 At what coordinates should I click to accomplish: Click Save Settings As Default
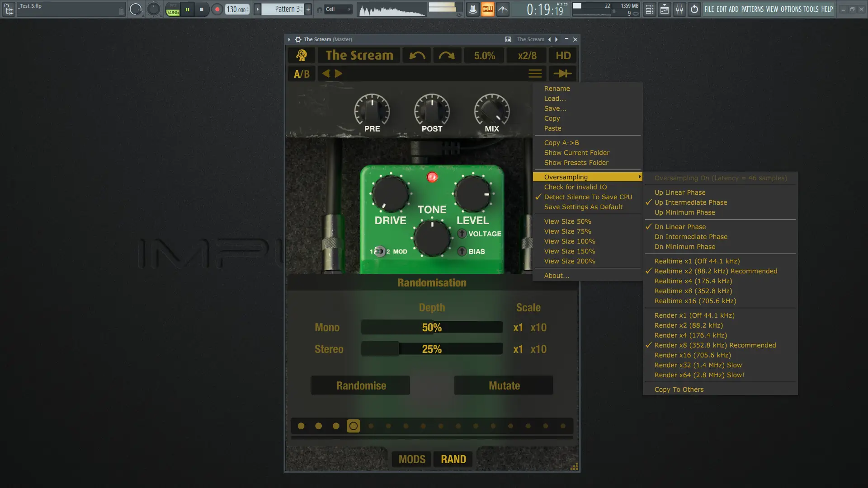[x=583, y=207]
